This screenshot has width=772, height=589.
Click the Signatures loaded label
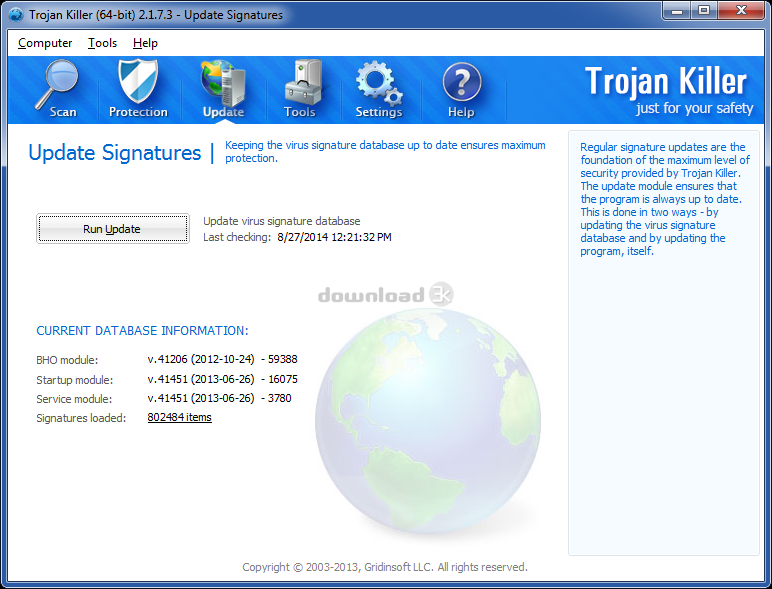(x=81, y=418)
